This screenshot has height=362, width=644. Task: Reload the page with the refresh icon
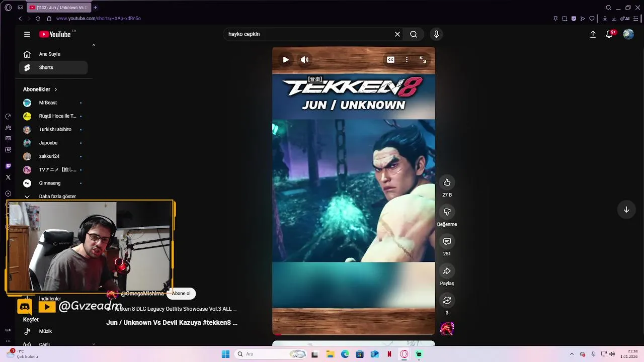(38, 19)
